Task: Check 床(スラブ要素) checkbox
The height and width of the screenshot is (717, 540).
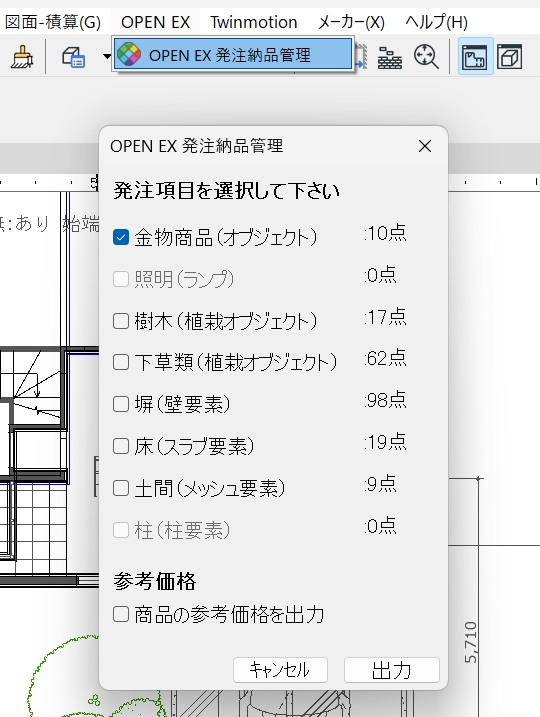Action: pyautogui.click(x=121, y=446)
